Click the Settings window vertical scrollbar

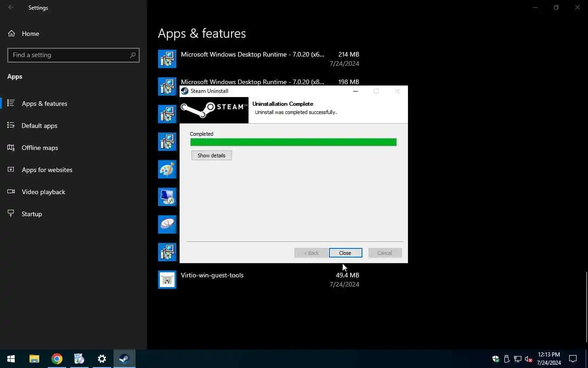click(x=586, y=306)
